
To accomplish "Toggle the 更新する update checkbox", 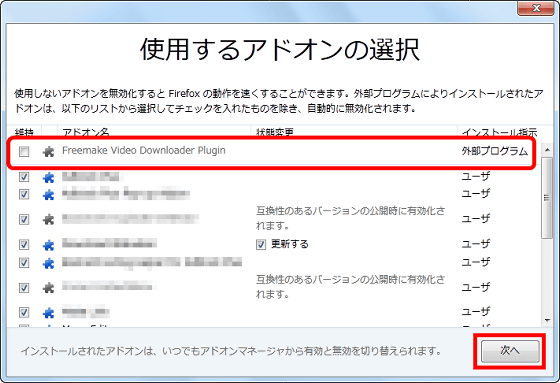I will [261, 244].
